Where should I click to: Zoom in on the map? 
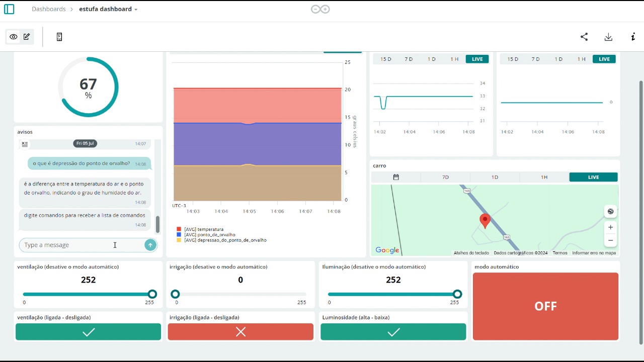click(x=610, y=227)
